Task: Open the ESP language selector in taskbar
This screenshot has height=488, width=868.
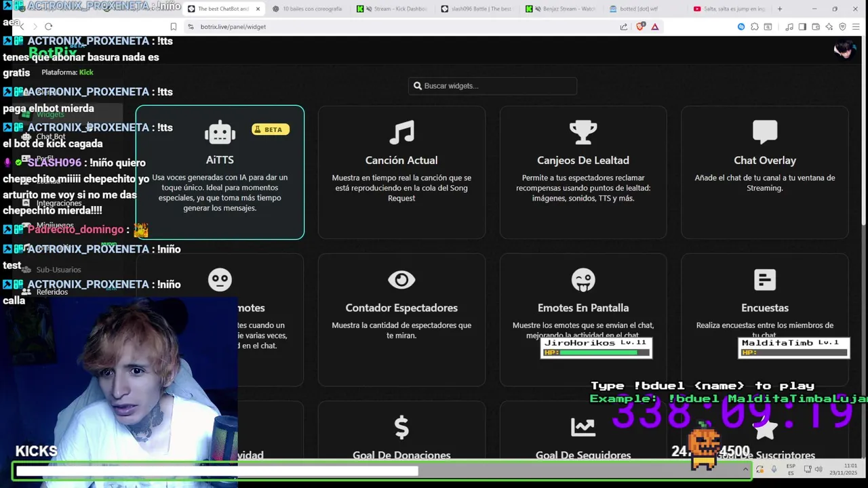Action: (791, 469)
